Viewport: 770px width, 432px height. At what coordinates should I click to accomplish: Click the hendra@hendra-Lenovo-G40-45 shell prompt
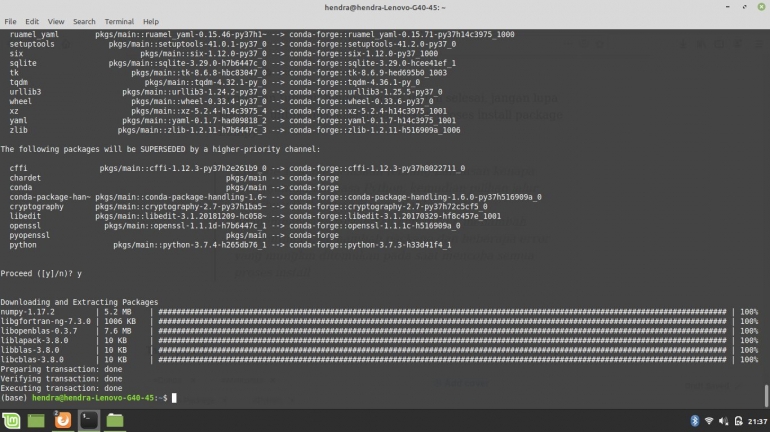click(93, 398)
